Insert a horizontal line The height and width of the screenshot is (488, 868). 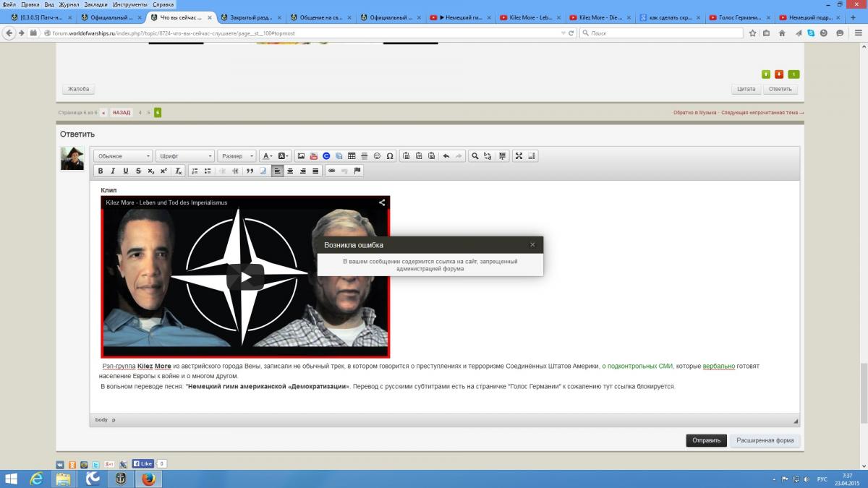[x=365, y=155]
